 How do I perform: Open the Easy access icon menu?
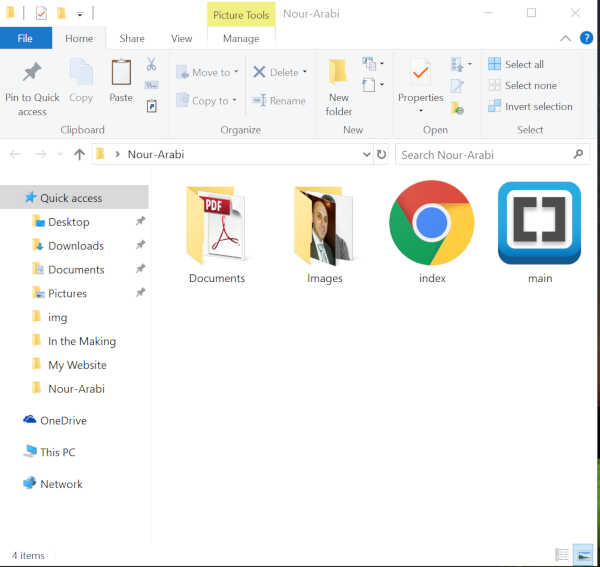(x=372, y=85)
